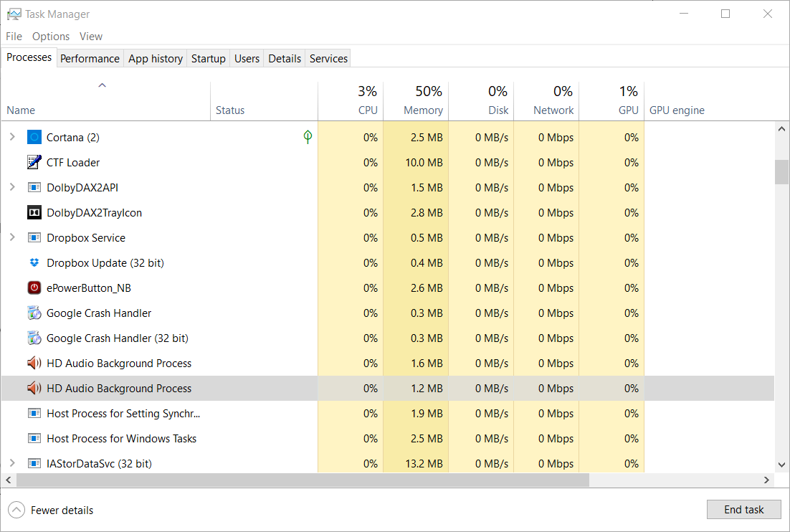Click the DolbyDAX2API process icon
The image size is (790, 532).
coord(34,187)
